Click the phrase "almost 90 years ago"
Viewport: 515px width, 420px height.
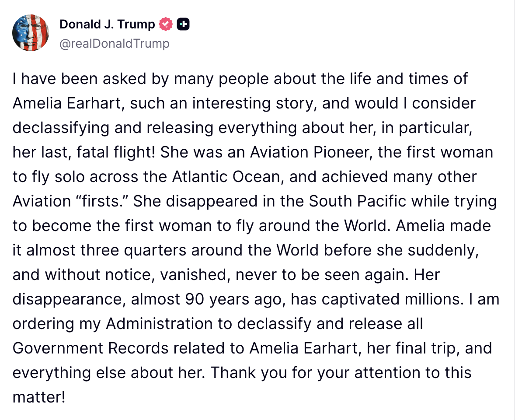(208, 299)
